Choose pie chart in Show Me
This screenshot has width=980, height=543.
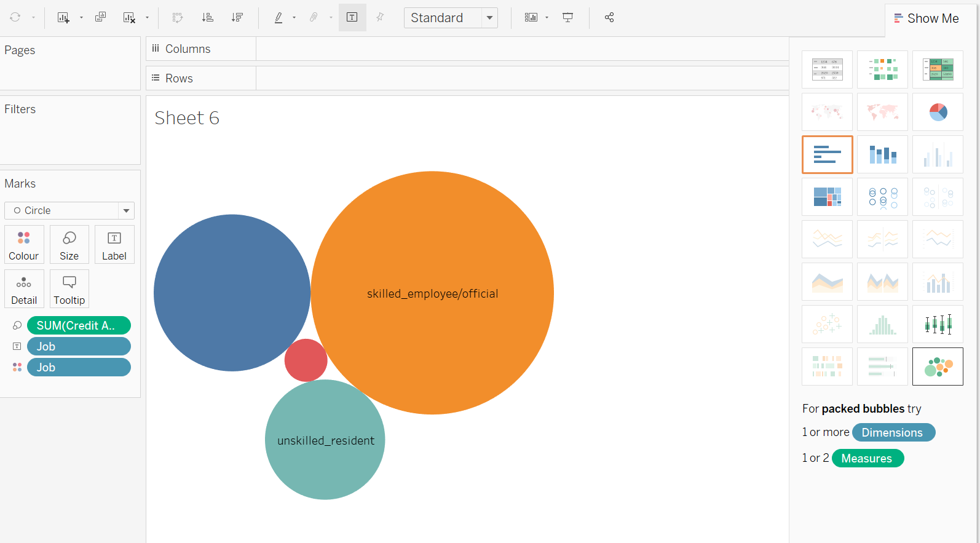938,112
